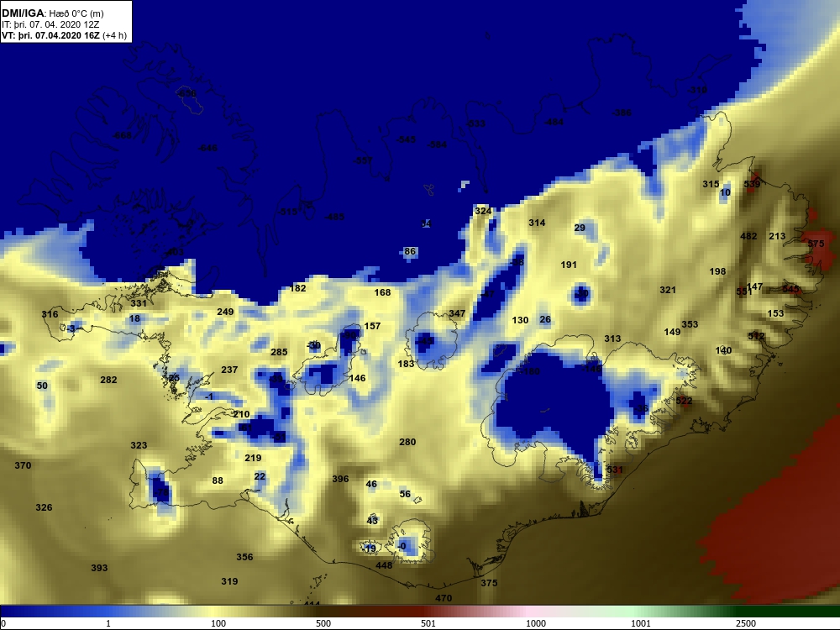Viewport: 840px width, 630px height.
Task: Click the map value 237
Action: tap(229, 370)
